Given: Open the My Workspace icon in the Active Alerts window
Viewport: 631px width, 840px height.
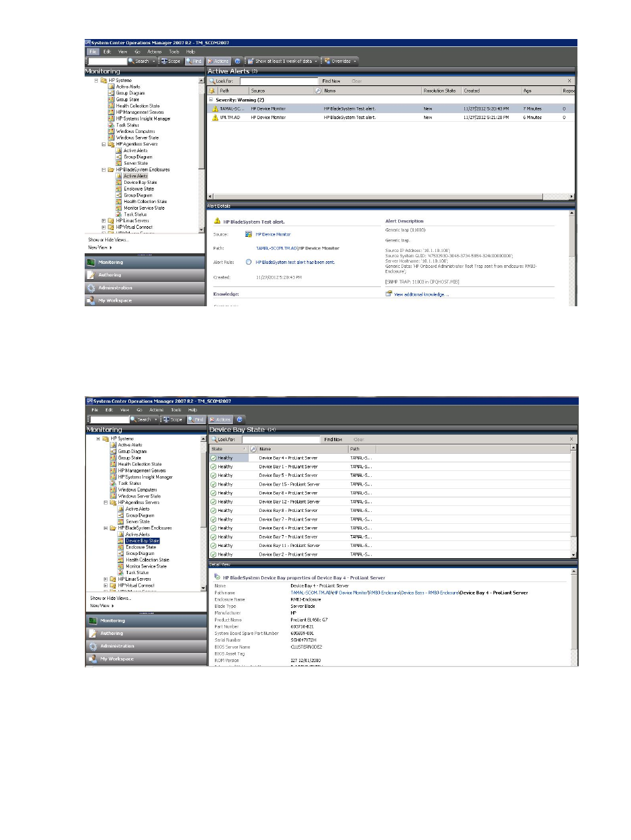Looking at the screenshot, I should pos(91,300).
